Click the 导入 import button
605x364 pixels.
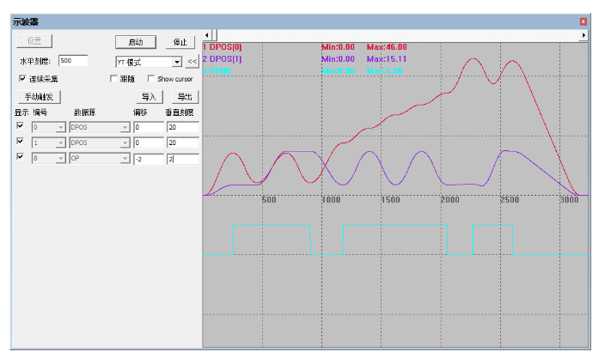(150, 96)
